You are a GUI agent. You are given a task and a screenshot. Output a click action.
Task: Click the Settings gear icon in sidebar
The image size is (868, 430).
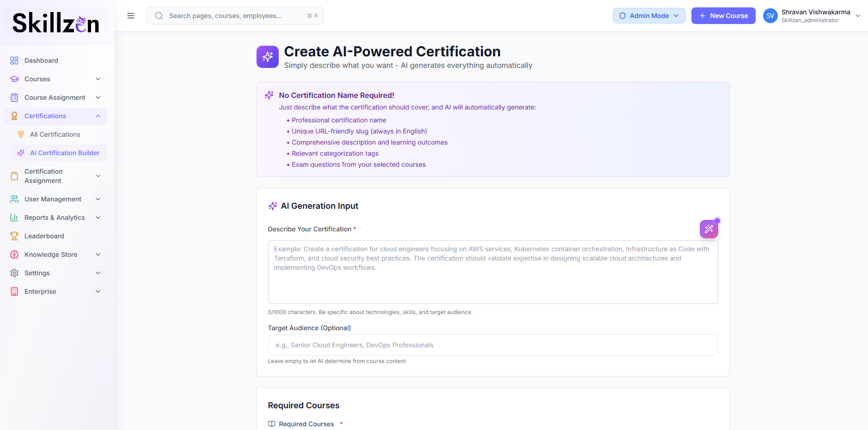[x=14, y=273]
